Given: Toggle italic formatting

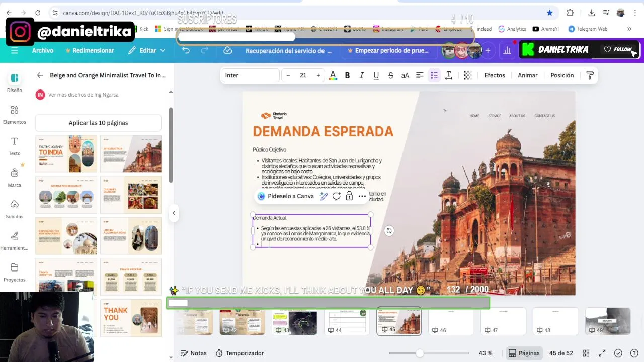Looking at the screenshot, I should 361,75.
